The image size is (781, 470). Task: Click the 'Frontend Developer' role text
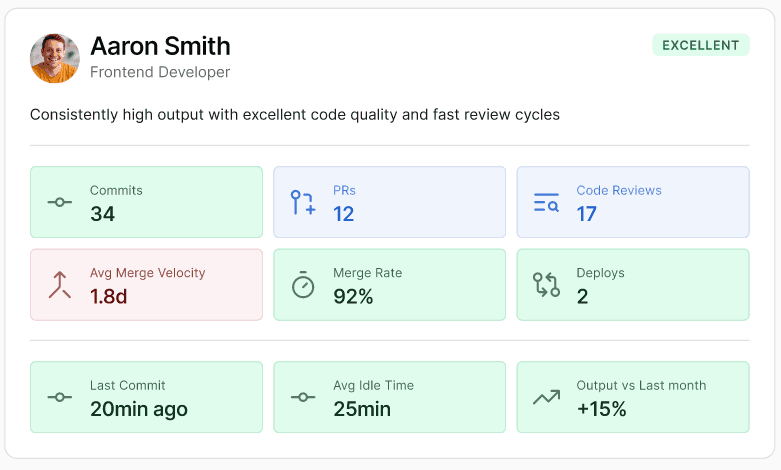coord(160,72)
